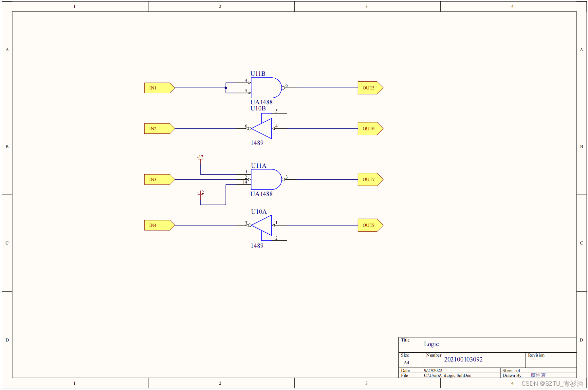The image size is (588, 390).
Task: Select the OUT8 output port
Action: (370, 225)
